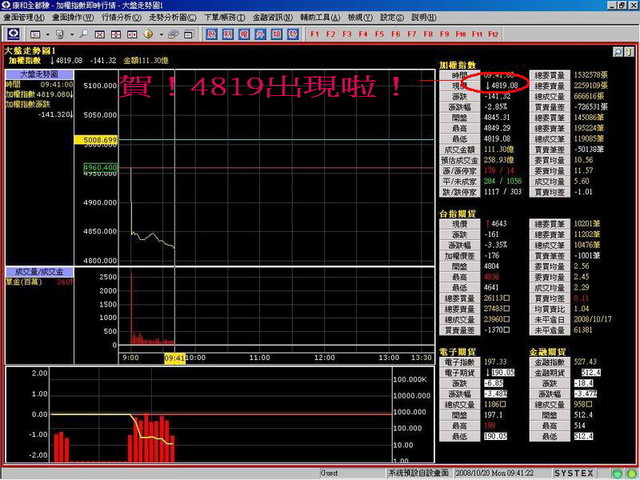
Task: Click the 均買賣比 label
Action: pyautogui.click(x=549, y=309)
